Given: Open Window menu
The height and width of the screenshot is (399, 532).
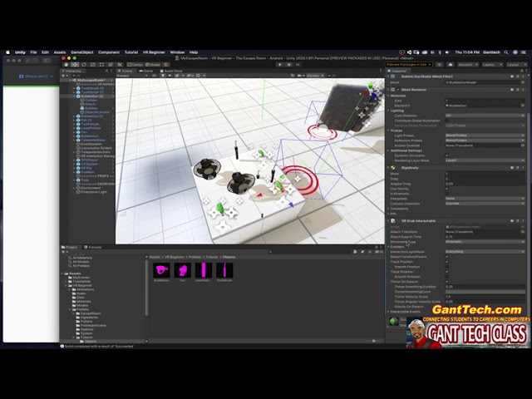Looking at the screenshot, I should (177, 52).
